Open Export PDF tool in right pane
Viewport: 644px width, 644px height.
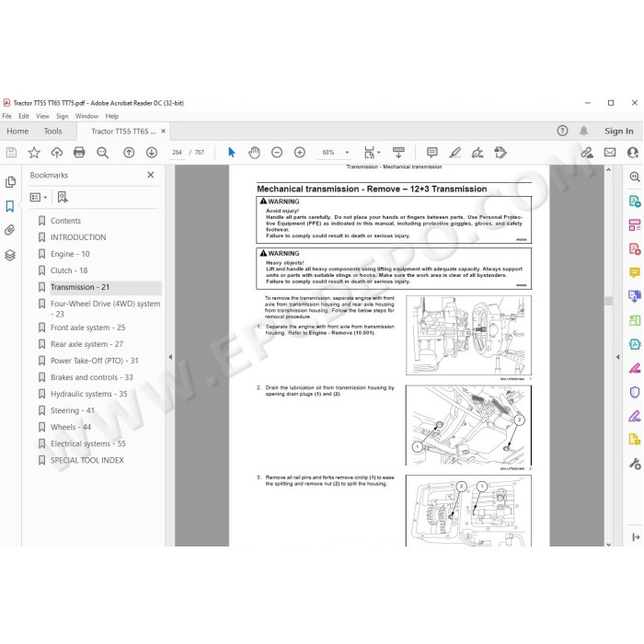[635, 201]
